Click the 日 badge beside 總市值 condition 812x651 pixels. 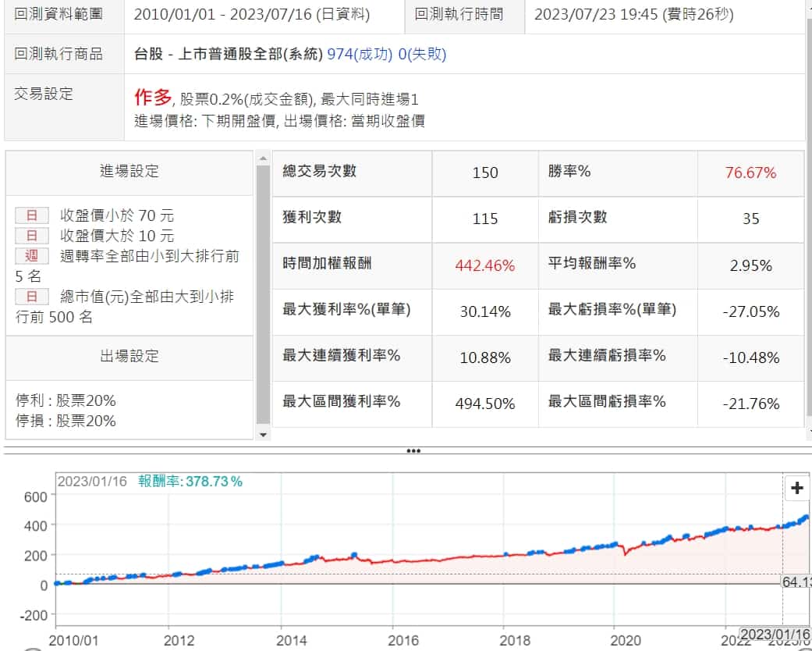[x=32, y=297]
